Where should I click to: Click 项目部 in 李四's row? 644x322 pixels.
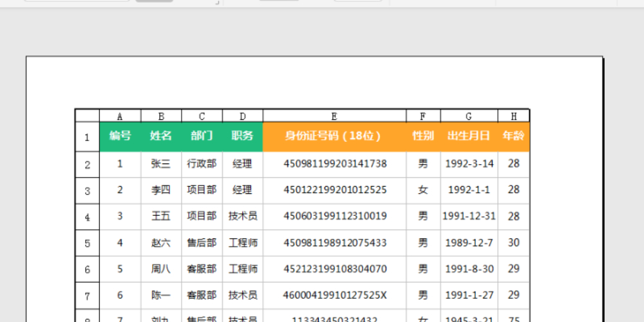(202, 190)
